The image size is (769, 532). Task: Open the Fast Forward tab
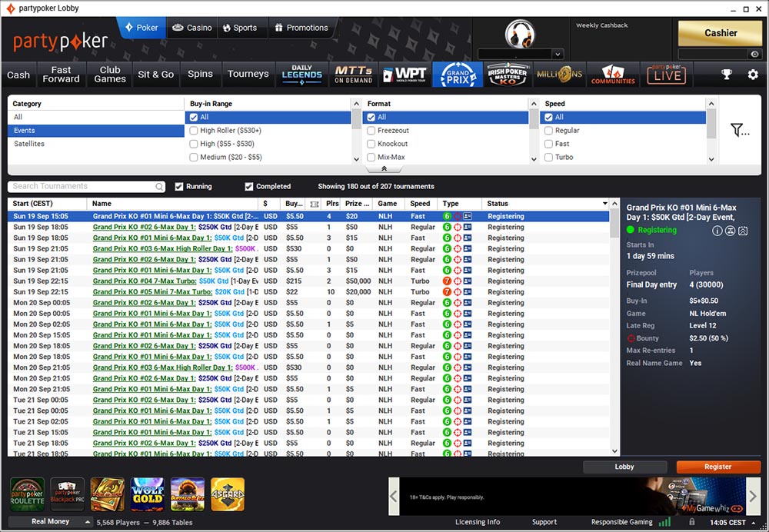tap(61, 75)
